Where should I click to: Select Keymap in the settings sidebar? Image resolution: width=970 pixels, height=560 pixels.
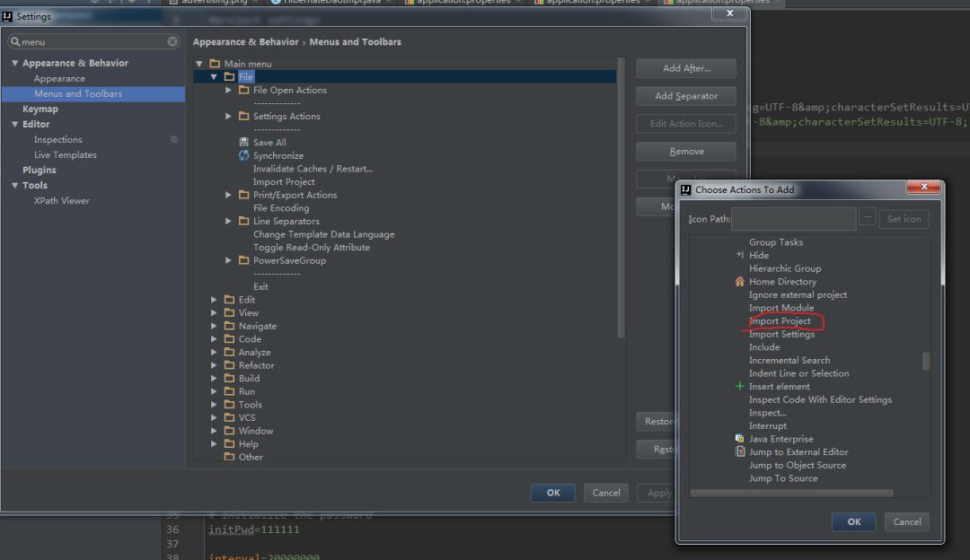point(40,109)
